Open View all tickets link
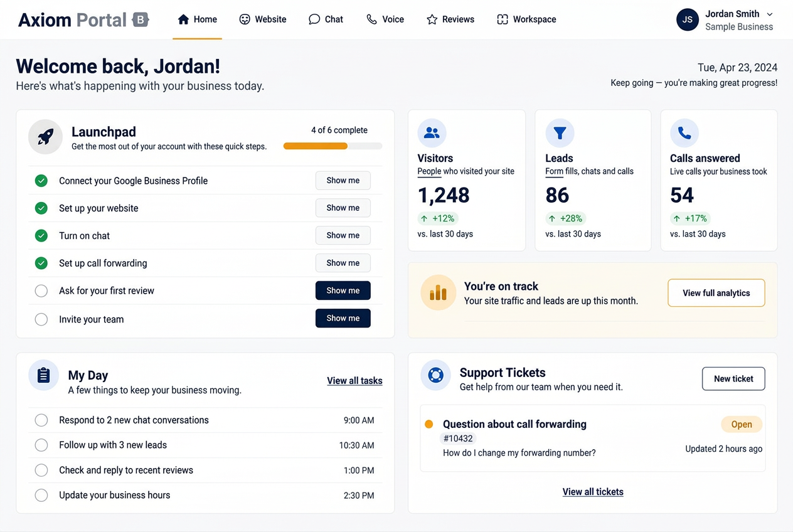Viewport: 793px width, 532px height. pyautogui.click(x=593, y=492)
